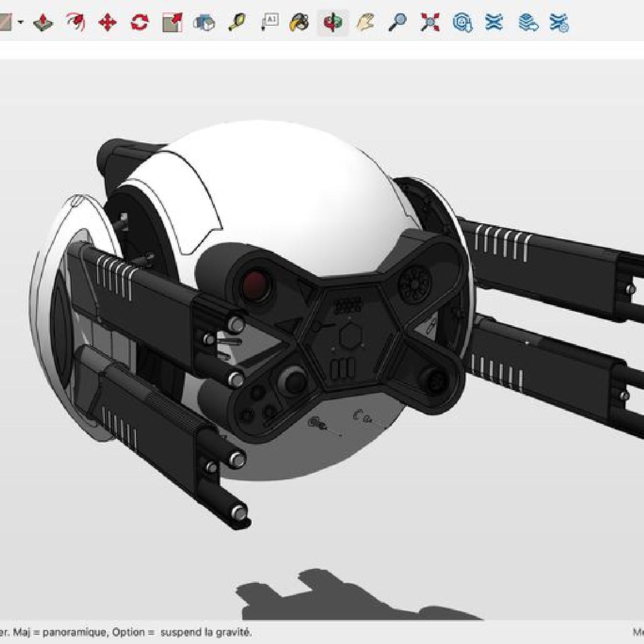This screenshot has width=644, height=644.
Task: Select the Scale tool
Action: (x=172, y=23)
